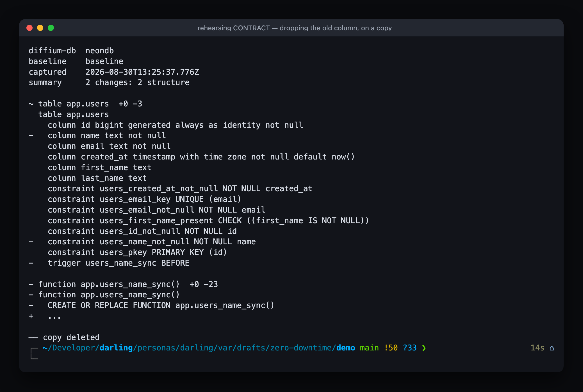
Task: Click 'constraint users_email_key UNIQUE (email)' line
Action: tap(145, 199)
